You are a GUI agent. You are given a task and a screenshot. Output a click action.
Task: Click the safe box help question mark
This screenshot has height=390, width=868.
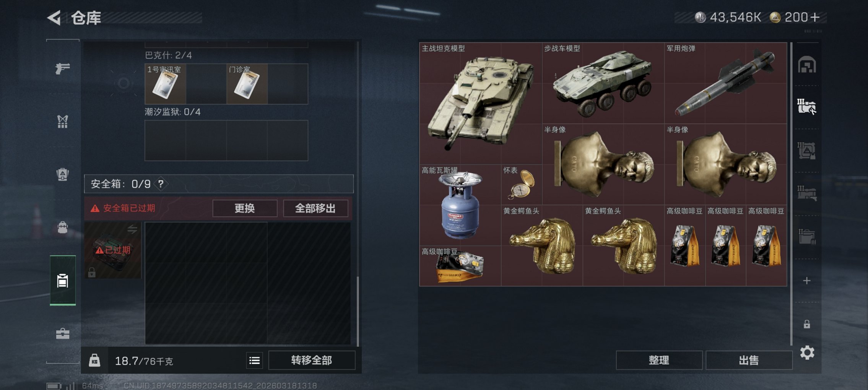coord(161,184)
